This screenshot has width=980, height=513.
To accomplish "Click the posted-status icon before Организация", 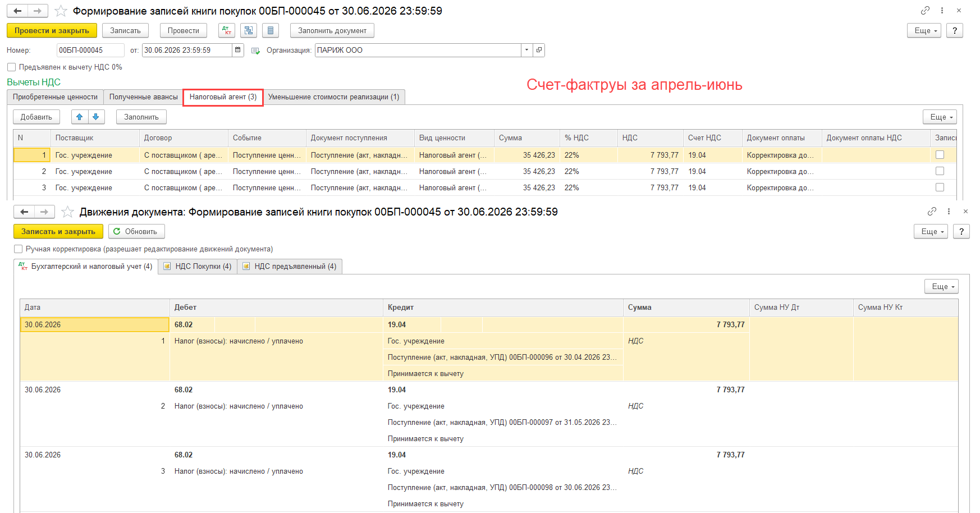I will [256, 51].
